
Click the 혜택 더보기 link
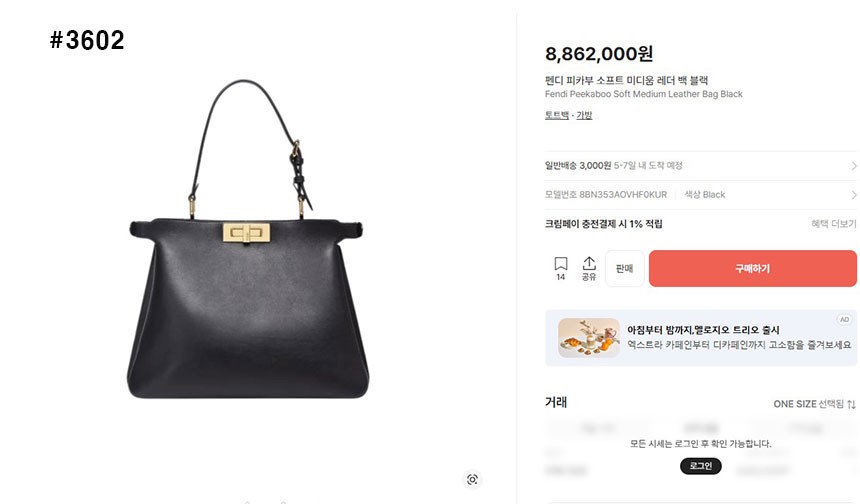834,224
